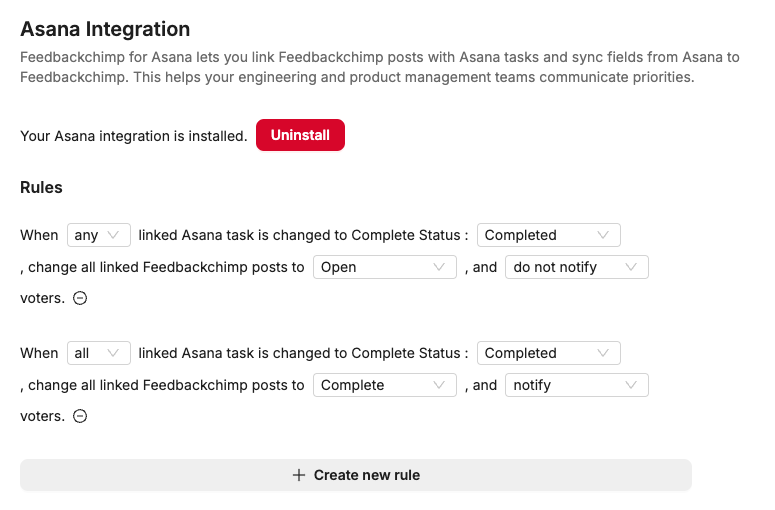Click chevron arrow on 'all' selector
This screenshot has height=510, width=775.
114,353
